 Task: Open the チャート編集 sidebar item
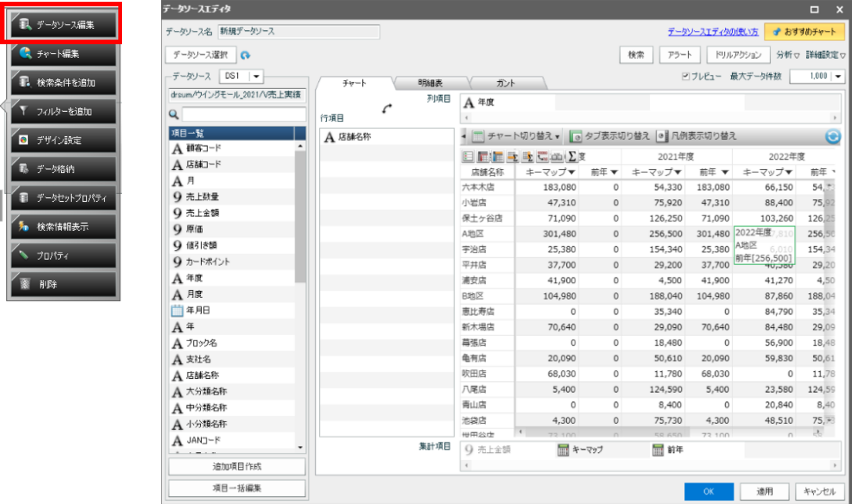63,54
